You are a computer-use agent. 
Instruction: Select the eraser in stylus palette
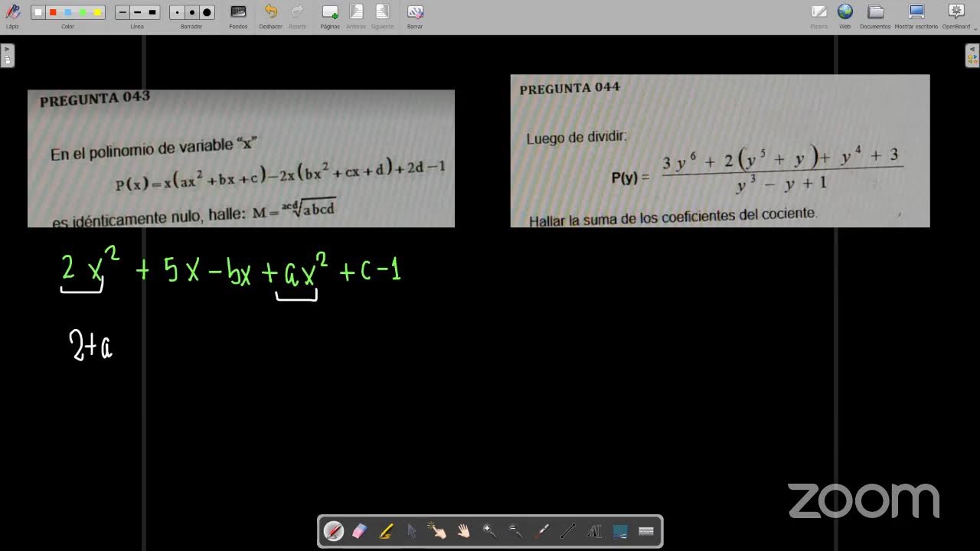point(359,531)
